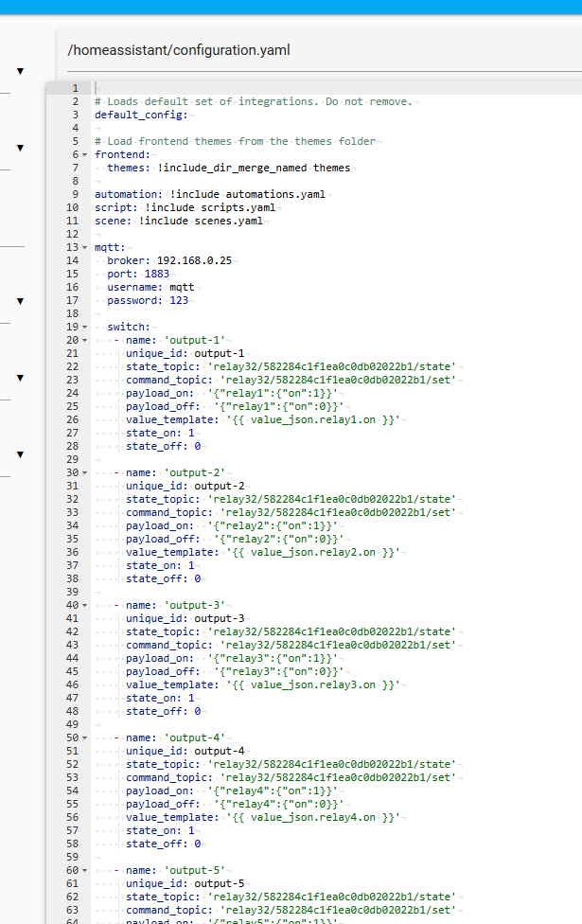Collapse the output-1 switch entry
The width and height of the screenshot is (582, 924).
coord(85,340)
